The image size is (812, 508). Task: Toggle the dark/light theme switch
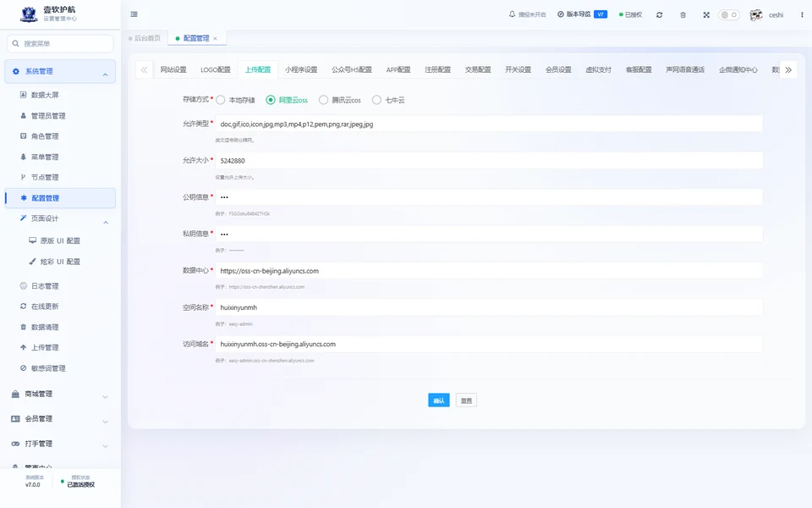point(728,15)
